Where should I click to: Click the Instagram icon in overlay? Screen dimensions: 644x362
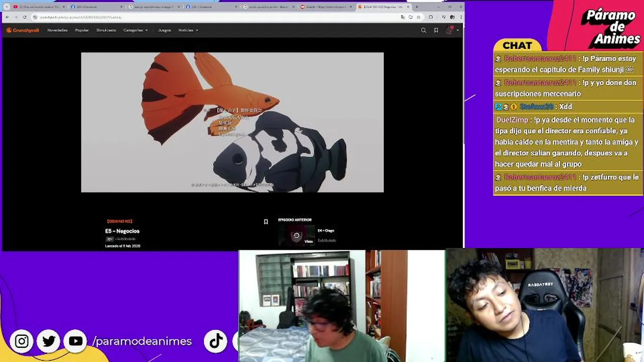(22, 341)
